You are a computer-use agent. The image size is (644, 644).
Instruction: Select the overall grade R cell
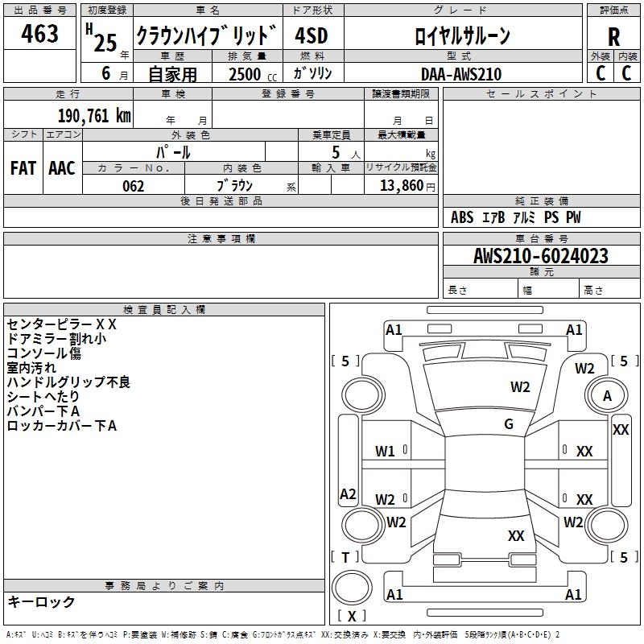(613, 37)
